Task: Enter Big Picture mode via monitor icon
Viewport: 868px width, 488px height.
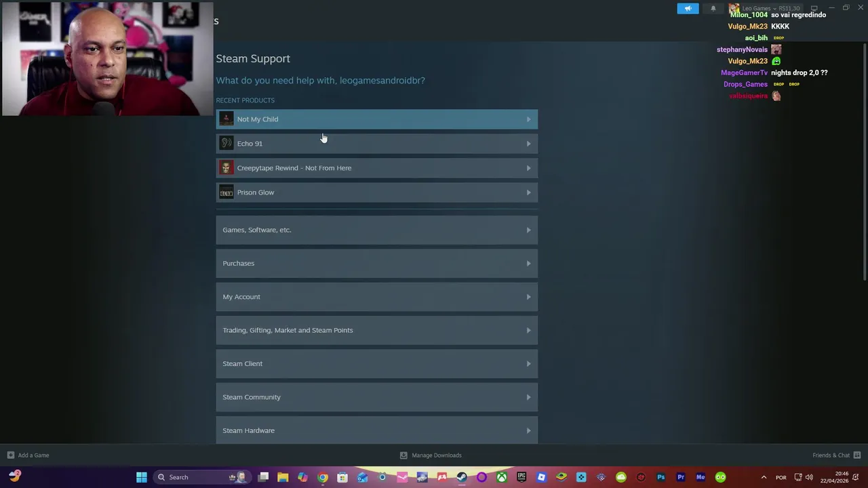Action: coord(814,8)
